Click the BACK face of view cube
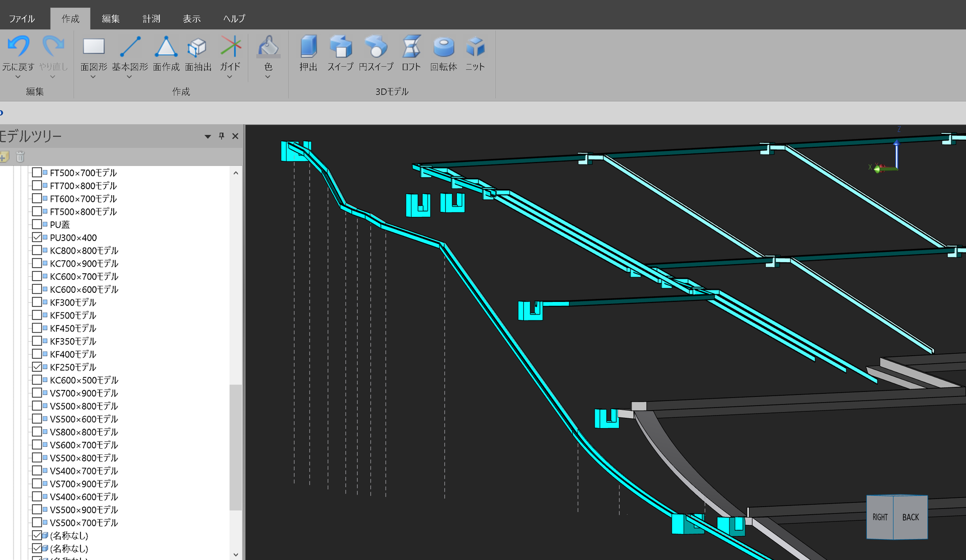The height and width of the screenshot is (560, 966). [910, 517]
